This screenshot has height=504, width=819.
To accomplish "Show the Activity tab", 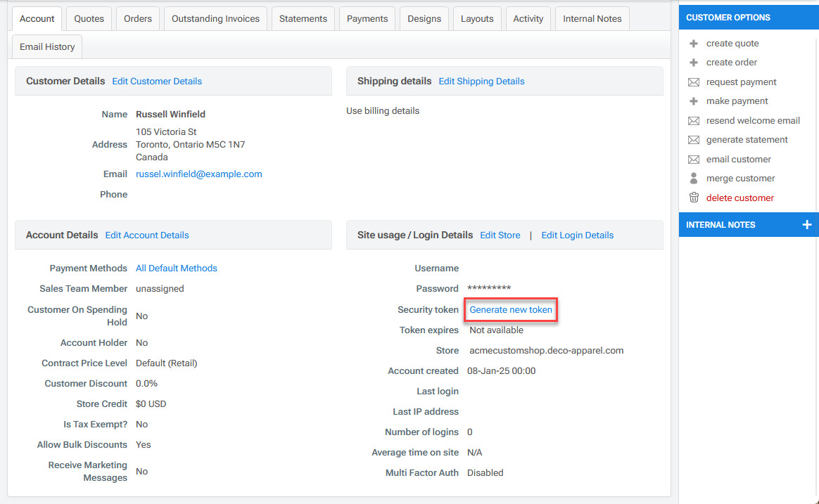I will (528, 19).
